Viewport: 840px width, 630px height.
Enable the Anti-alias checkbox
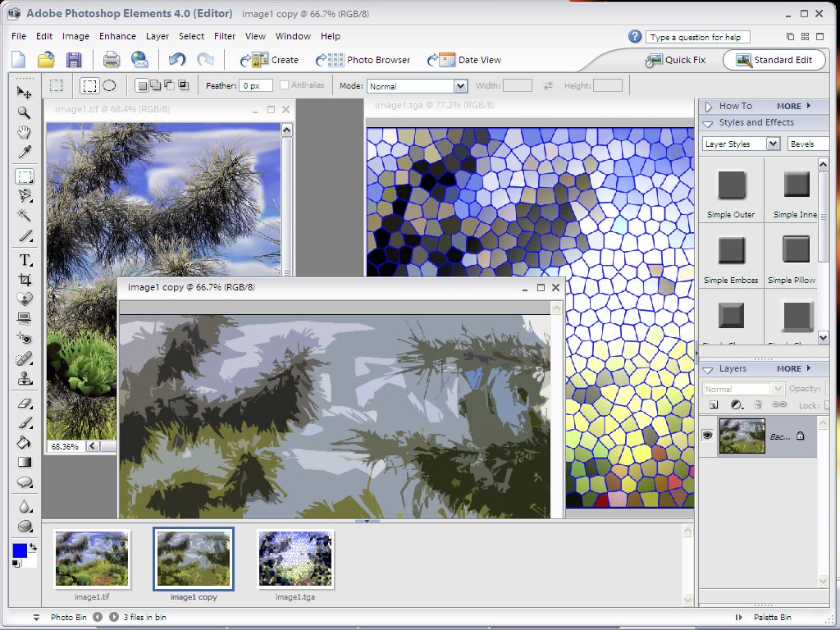tap(285, 85)
